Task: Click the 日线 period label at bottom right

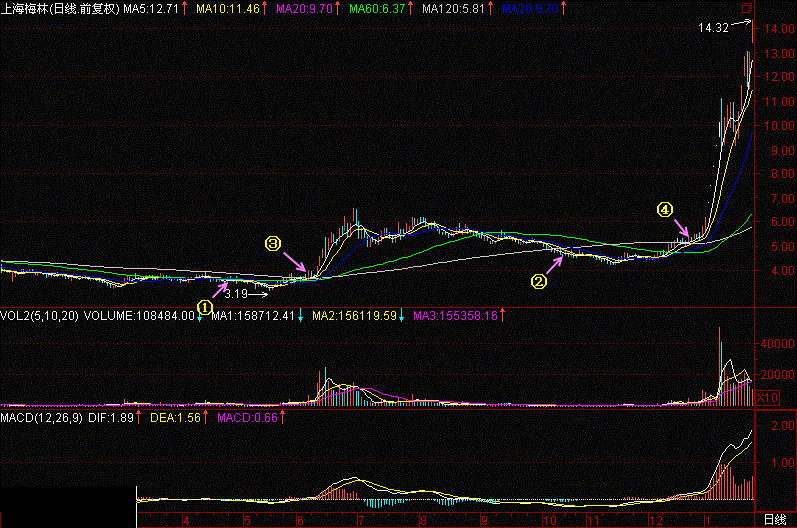Action: point(775,520)
